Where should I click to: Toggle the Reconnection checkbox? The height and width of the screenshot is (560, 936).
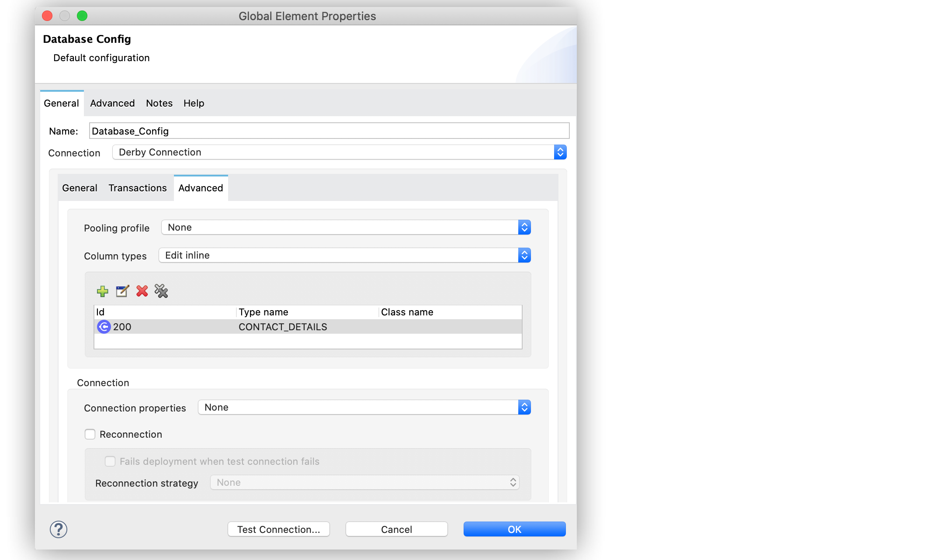point(89,434)
